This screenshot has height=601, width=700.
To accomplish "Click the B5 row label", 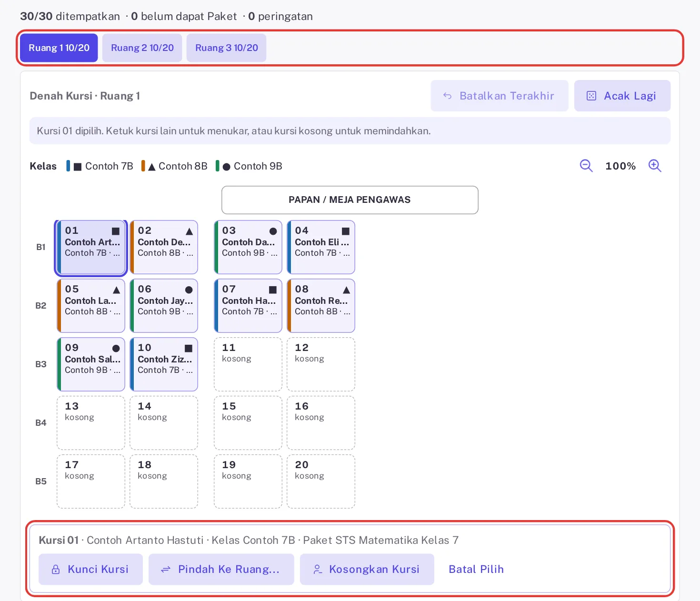I will point(41,481).
